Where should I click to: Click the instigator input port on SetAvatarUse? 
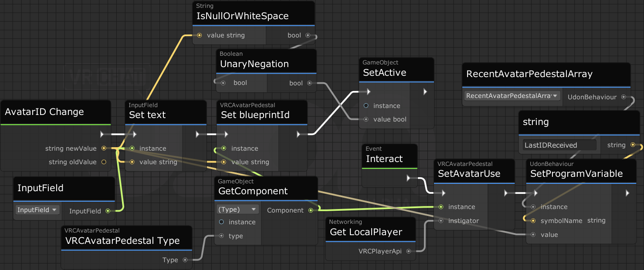coord(441,221)
